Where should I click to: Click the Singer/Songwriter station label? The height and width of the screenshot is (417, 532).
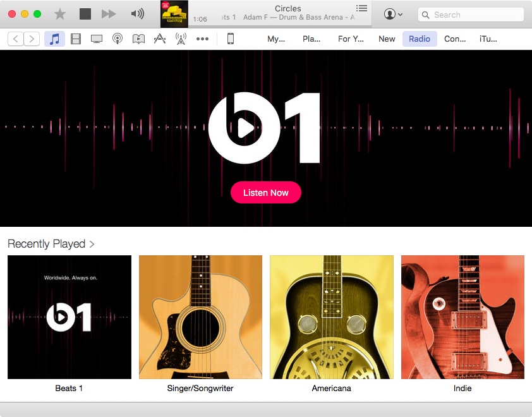pyautogui.click(x=200, y=388)
